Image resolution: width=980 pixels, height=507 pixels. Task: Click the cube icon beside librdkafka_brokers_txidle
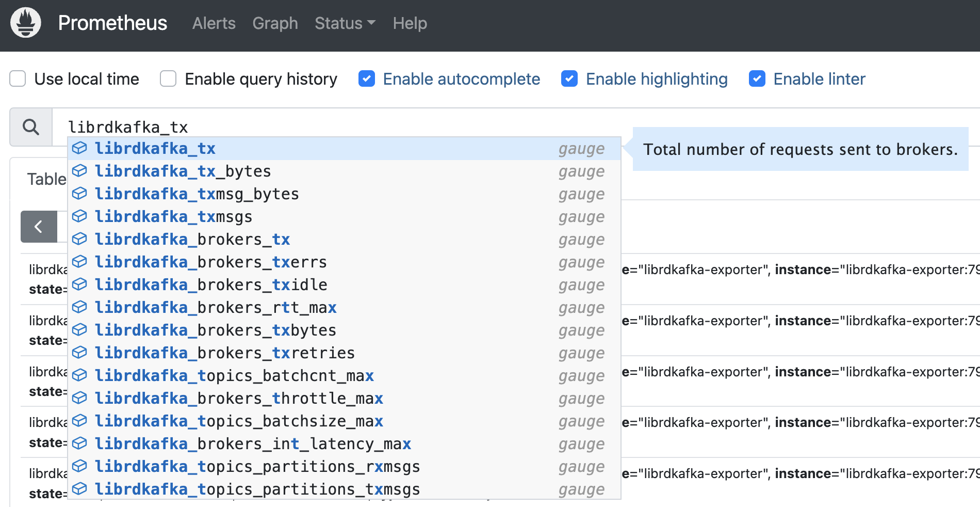pos(79,284)
